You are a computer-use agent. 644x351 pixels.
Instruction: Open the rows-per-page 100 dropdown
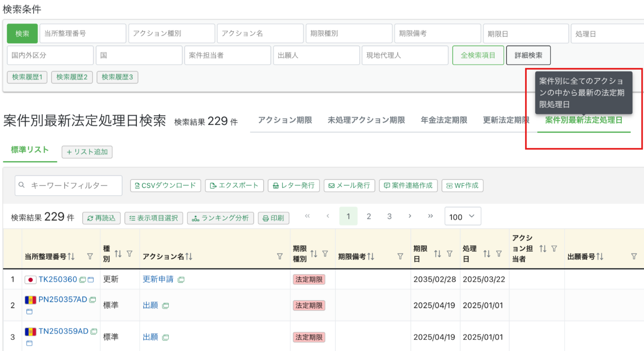click(463, 216)
